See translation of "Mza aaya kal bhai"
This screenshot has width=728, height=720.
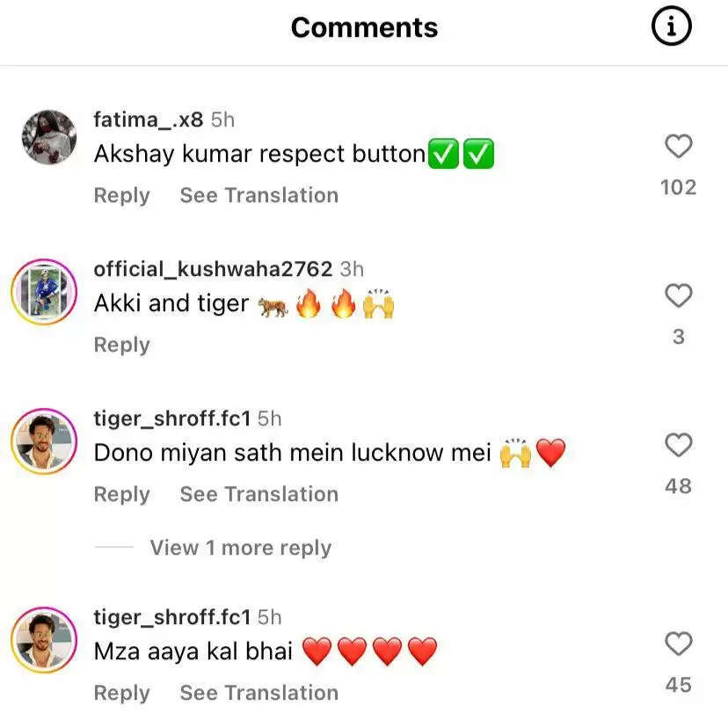tap(258, 693)
